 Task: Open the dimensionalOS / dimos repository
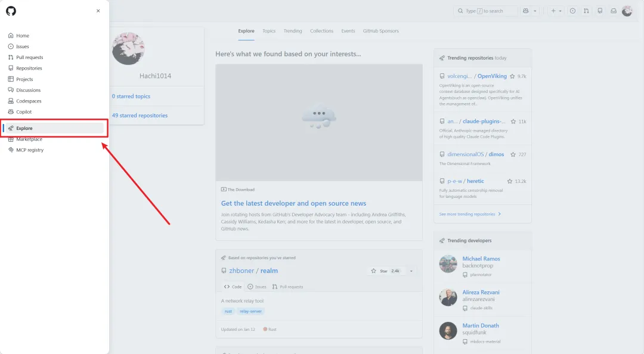pos(476,154)
